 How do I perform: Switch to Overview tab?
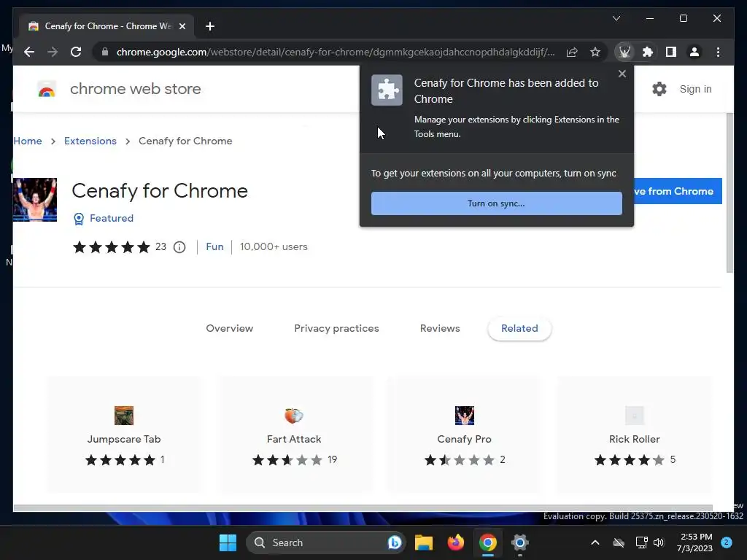229,328
